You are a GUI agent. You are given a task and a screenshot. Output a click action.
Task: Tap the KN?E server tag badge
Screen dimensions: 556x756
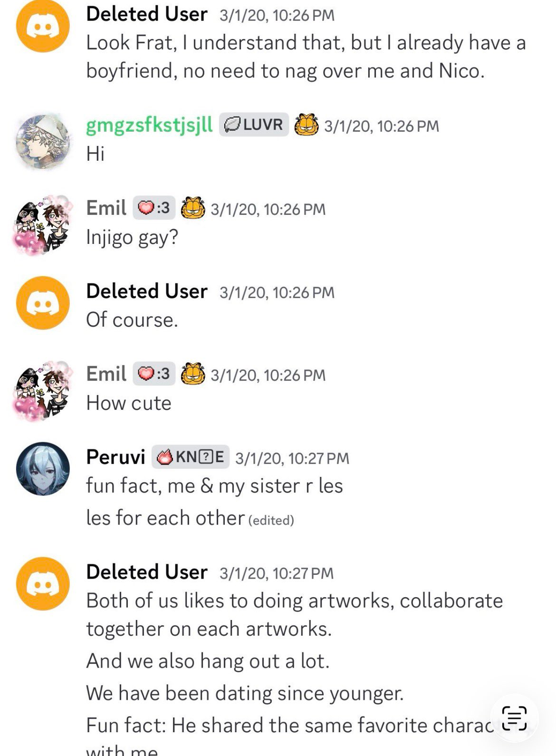pyautogui.click(x=191, y=457)
